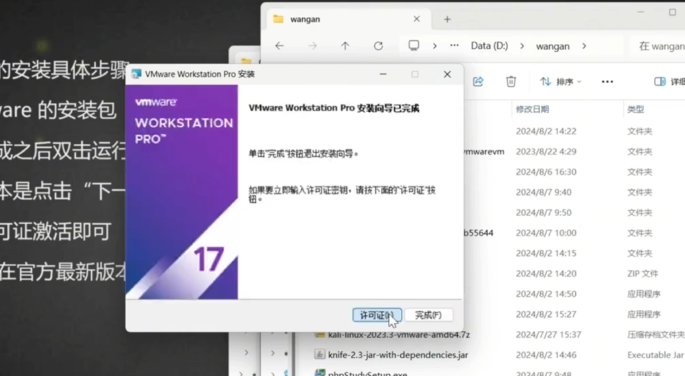Click the Executable Jar type cell

pos(655,355)
